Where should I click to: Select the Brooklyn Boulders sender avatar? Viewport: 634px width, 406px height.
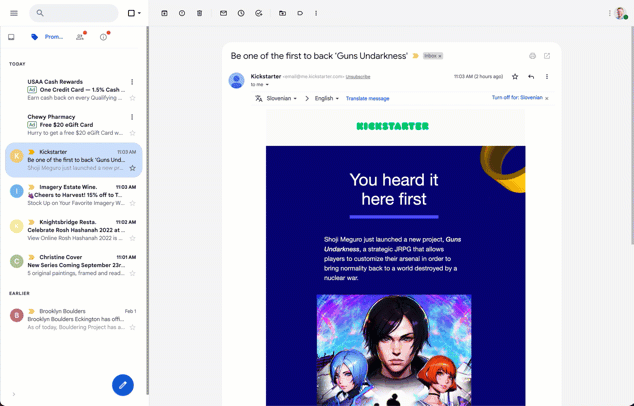tap(17, 315)
